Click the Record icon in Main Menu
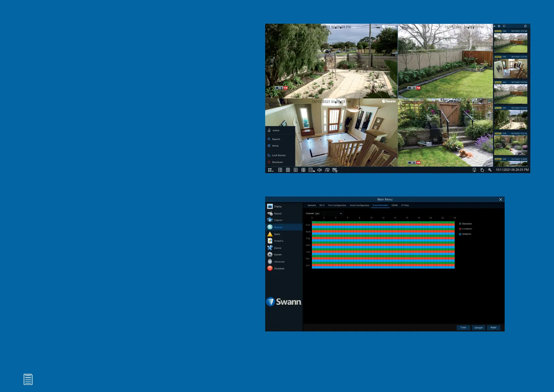 coord(270,214)
